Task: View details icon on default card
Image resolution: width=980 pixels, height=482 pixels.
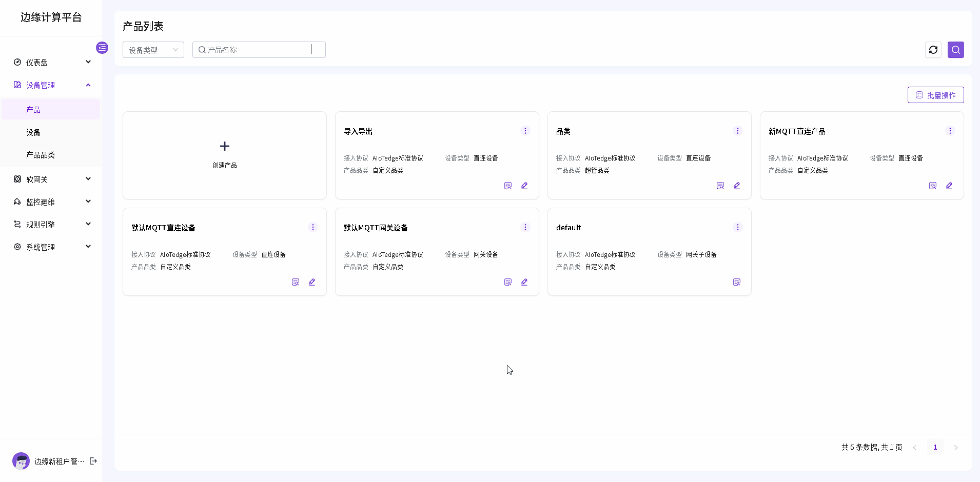Action: pos(736,282)
